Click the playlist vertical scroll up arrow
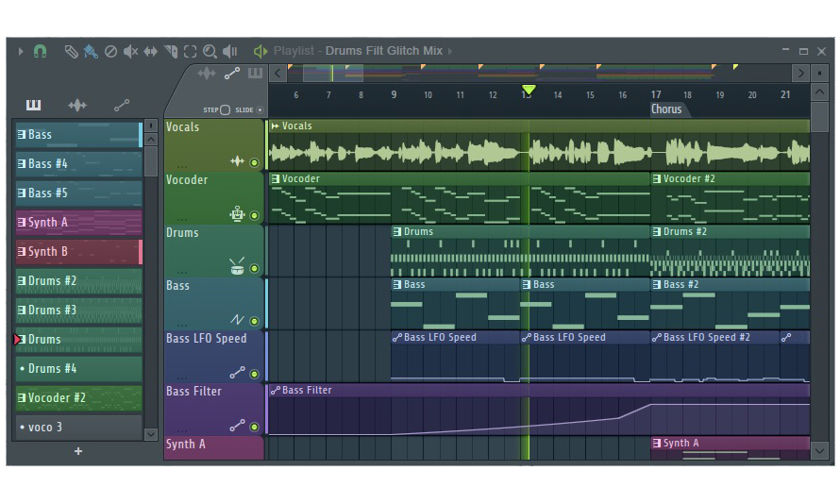The width and height of the screenshot is (840, 504). (819, 92)
